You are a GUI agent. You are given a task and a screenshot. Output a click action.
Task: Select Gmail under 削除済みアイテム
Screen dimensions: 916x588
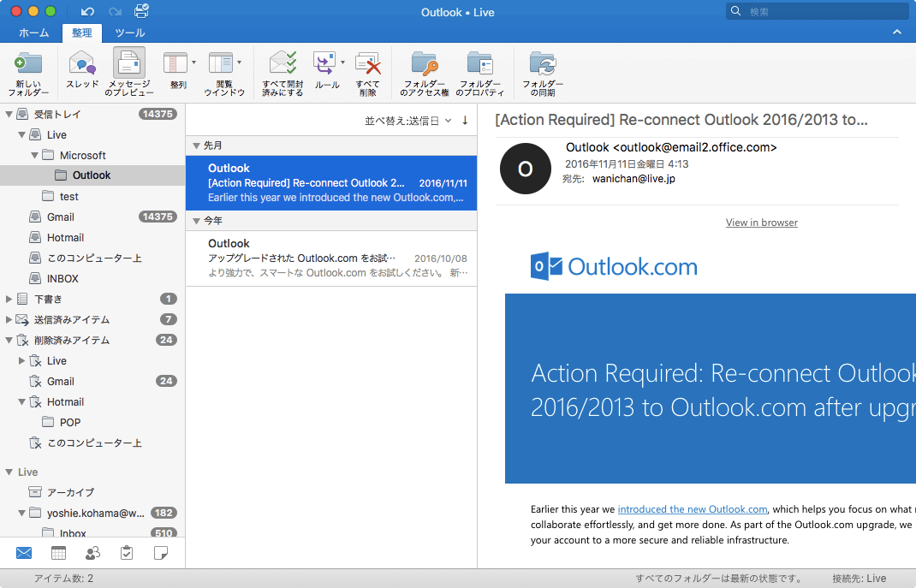tap(92, 381)
